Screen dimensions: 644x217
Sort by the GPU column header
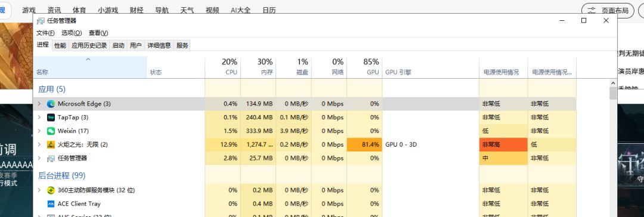tap(364, 67)
